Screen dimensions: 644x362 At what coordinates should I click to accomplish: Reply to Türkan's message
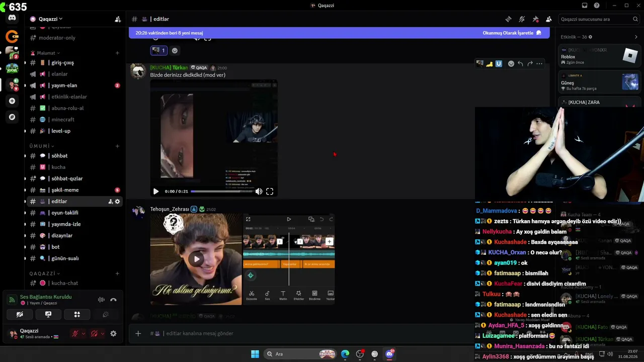tap(520, 64)
